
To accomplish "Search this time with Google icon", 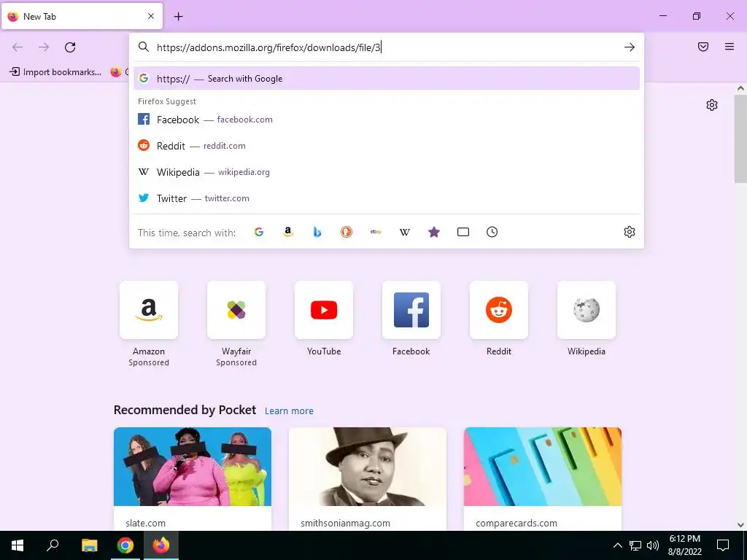I will click(x=259, y=232).
